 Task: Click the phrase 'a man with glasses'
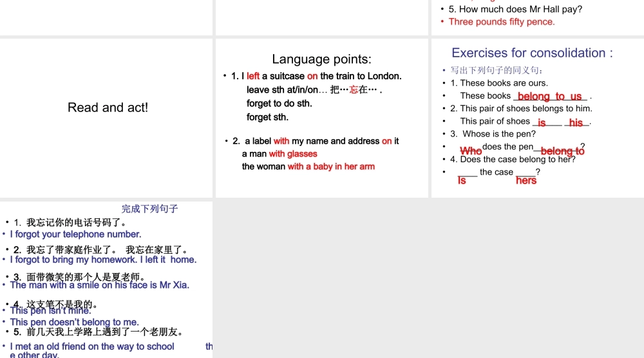point(279,153)
